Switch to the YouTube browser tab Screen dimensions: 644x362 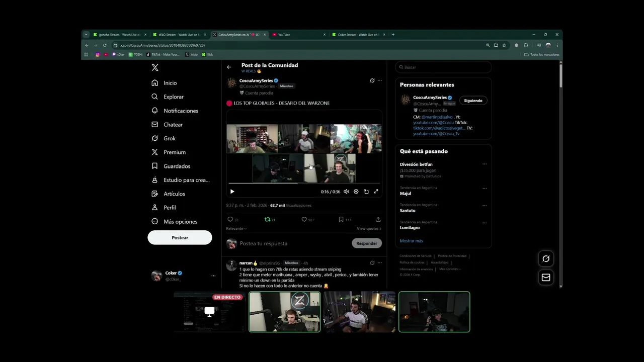tap(298, 35)
